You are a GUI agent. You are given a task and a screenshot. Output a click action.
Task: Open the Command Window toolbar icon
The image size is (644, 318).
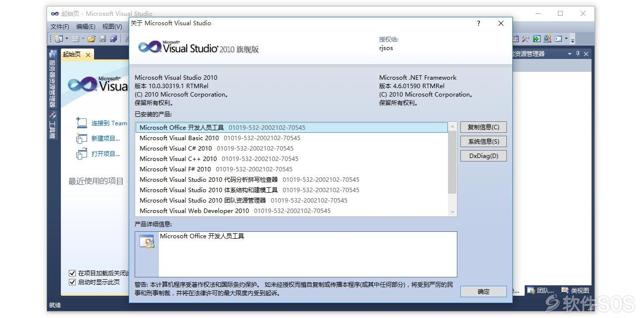(558, 39)
